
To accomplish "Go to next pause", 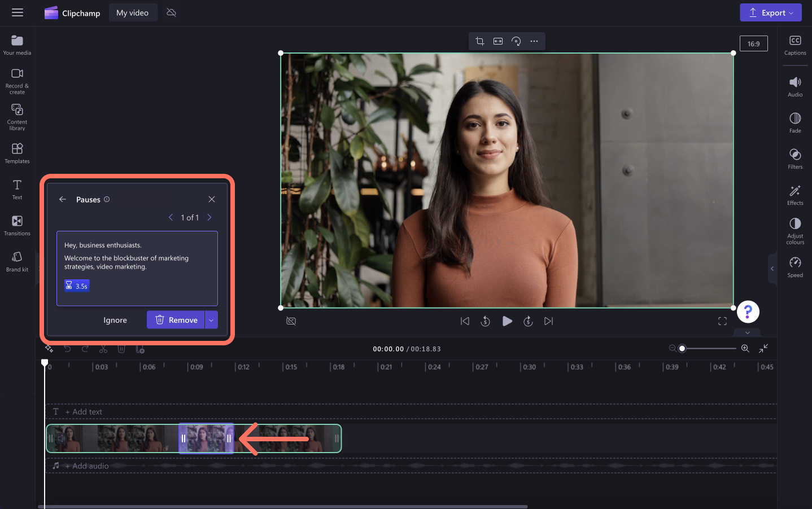I will [x=209, y=217].
